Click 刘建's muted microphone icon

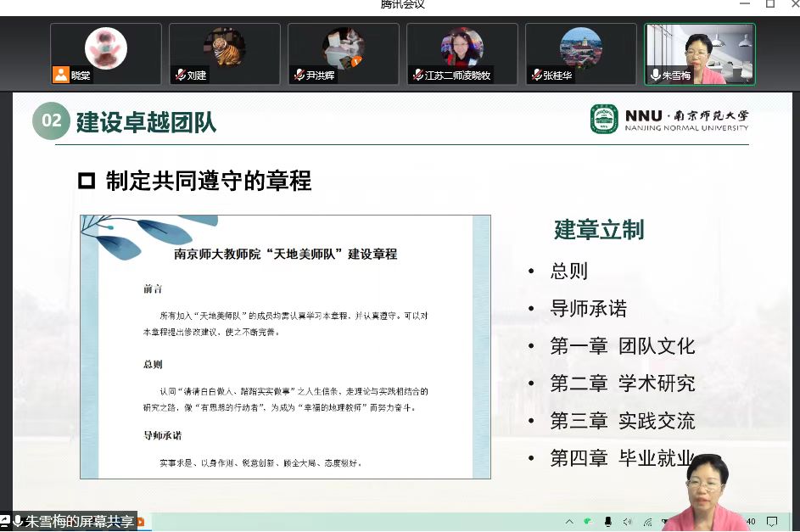click(180, 76)
